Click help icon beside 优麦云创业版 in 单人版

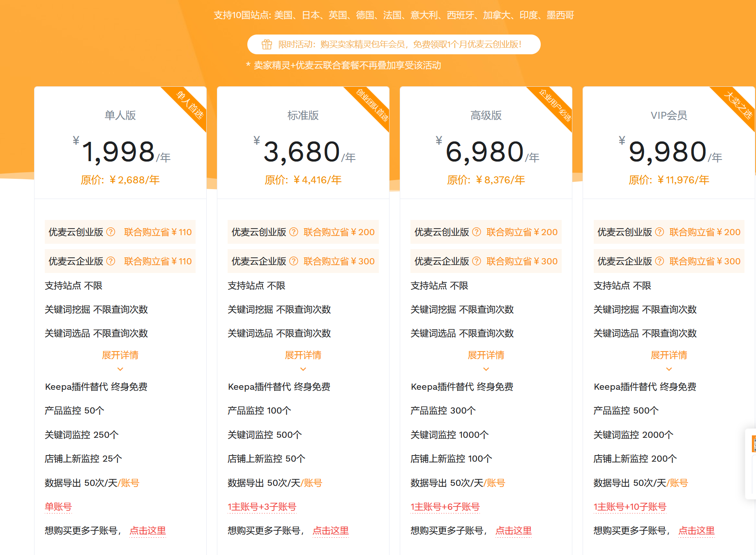[x=111, y=232]
